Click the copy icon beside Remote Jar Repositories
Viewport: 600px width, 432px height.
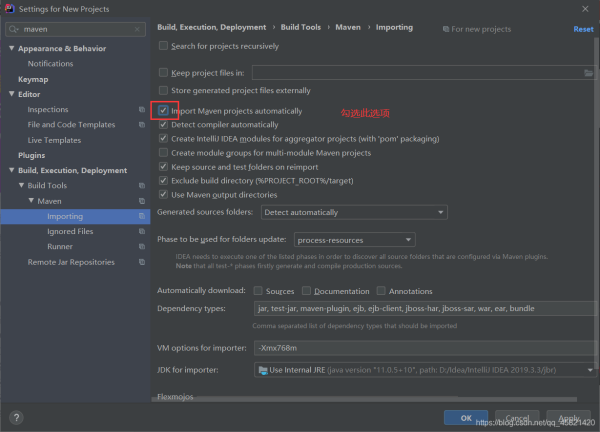tap(142, 262)
